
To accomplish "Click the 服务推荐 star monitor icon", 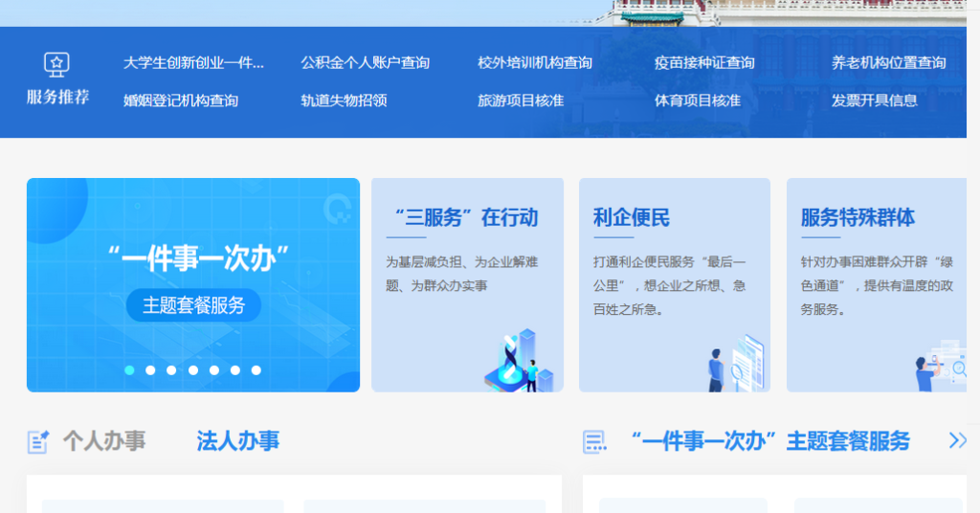I will point(57,65).
